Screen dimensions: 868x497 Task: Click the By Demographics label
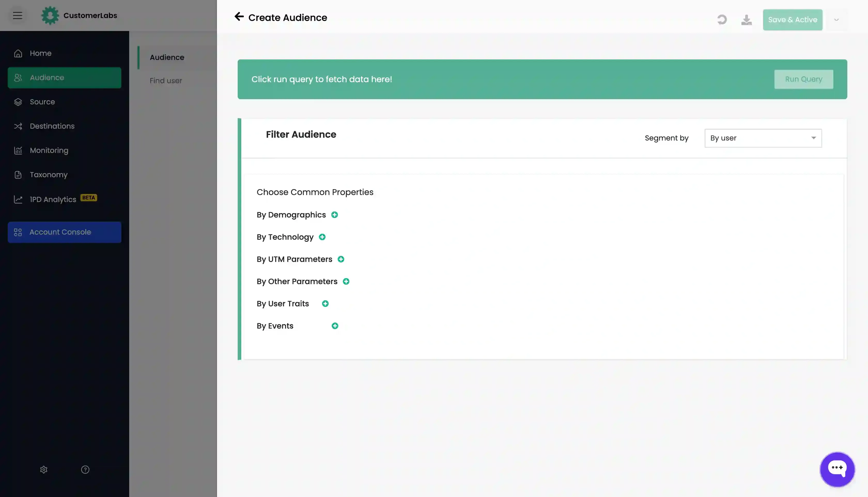tap(291, 215)
